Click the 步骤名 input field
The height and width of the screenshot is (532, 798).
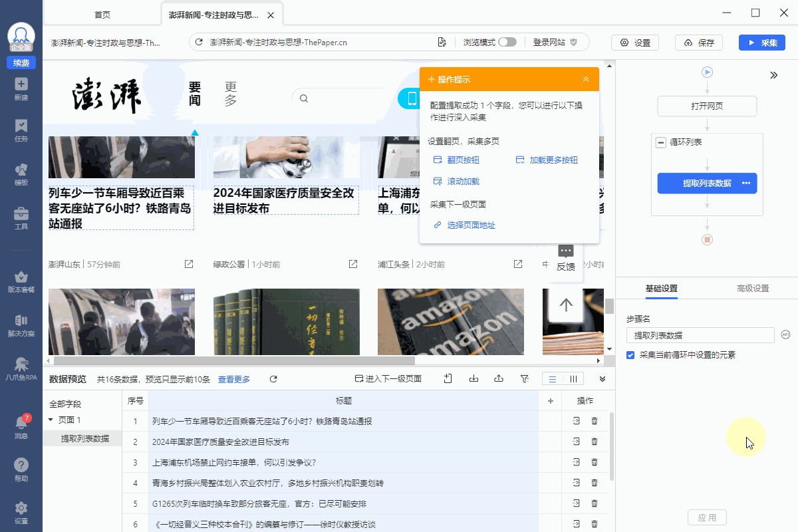[x=700, y=335]
